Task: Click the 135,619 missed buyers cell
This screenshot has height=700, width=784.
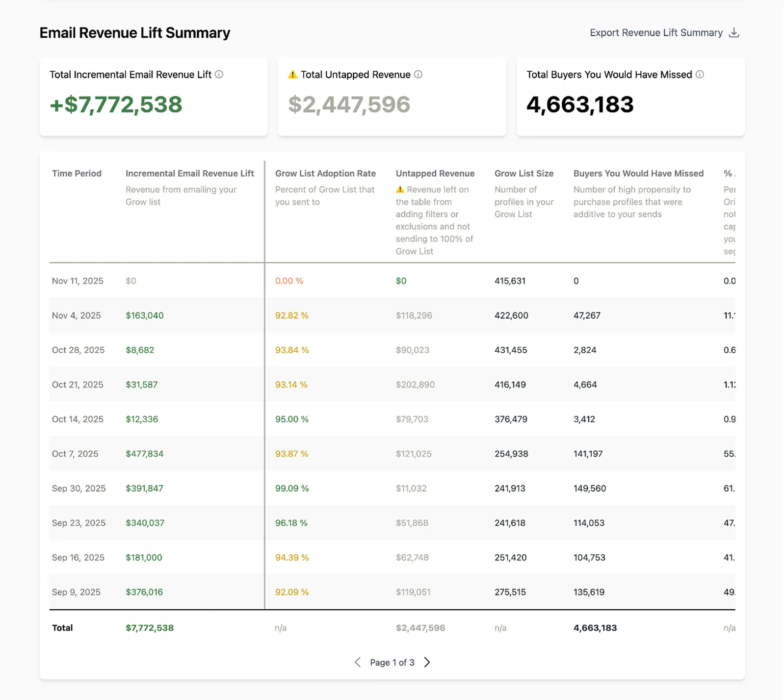Action: 589,592
